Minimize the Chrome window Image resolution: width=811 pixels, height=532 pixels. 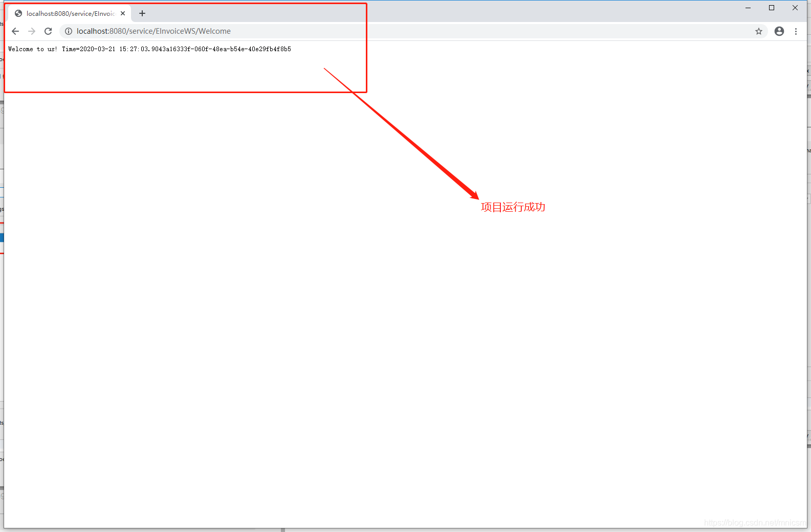click(x=748, y=8)
